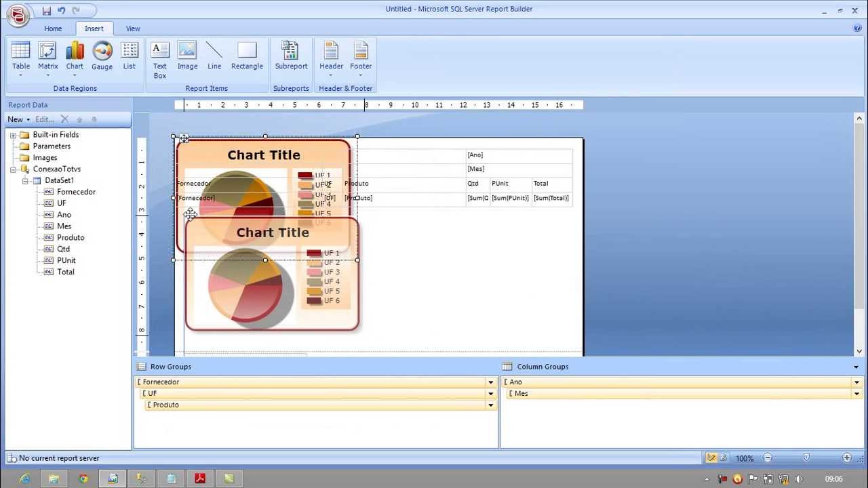Viewport: 868px width, 488px height.
Task: Switch to run/preview mode in status bar
Action: (x=724, y=458)
